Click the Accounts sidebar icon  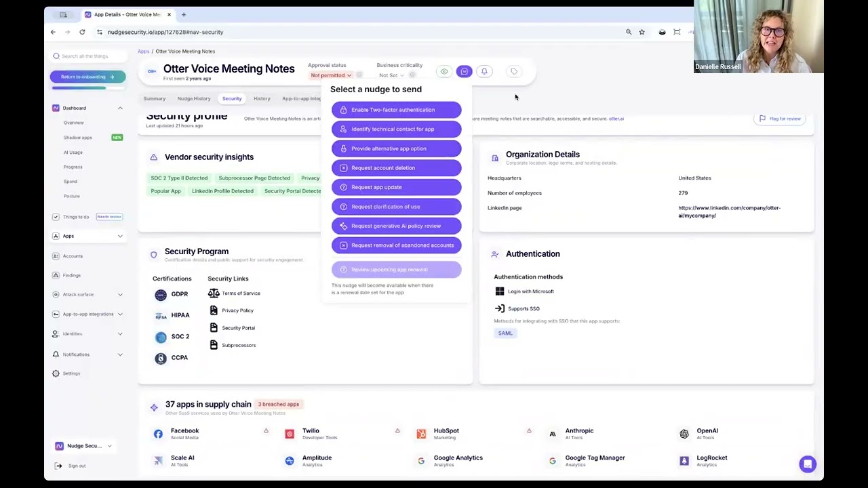coord(56,256)
